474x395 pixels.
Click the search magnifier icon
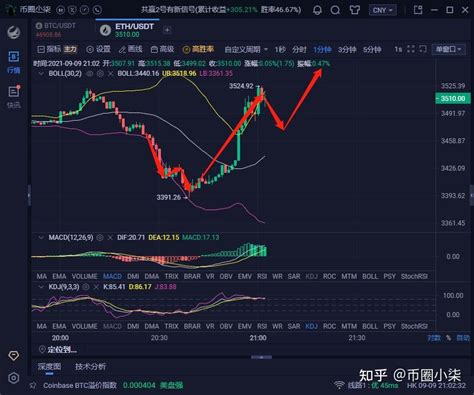pos(335,10)
